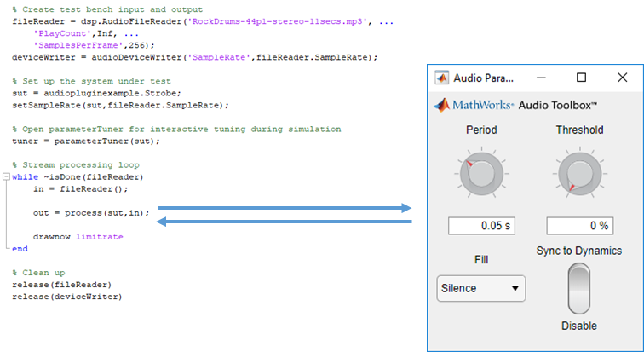Click the string 'RockDrums-44p1-stereo-11secs.mp3'
This screenshot has width=644, height=352.
point(278,21)
